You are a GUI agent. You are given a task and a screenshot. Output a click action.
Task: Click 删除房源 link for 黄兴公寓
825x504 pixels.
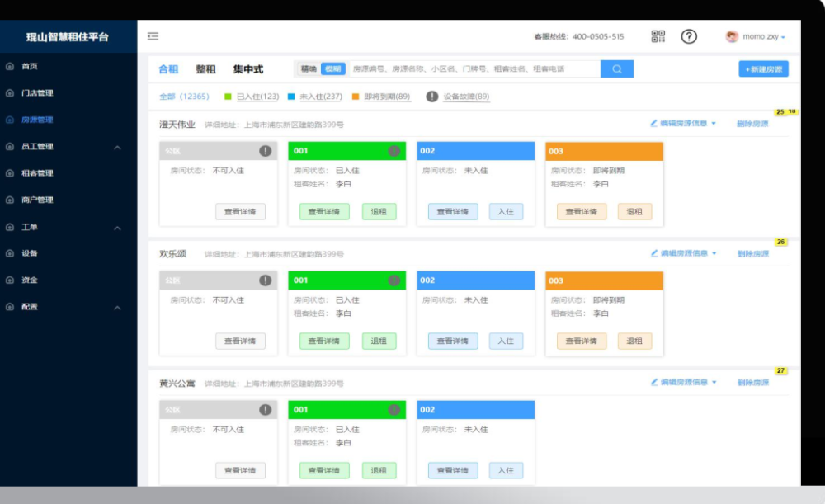point(752,383)
